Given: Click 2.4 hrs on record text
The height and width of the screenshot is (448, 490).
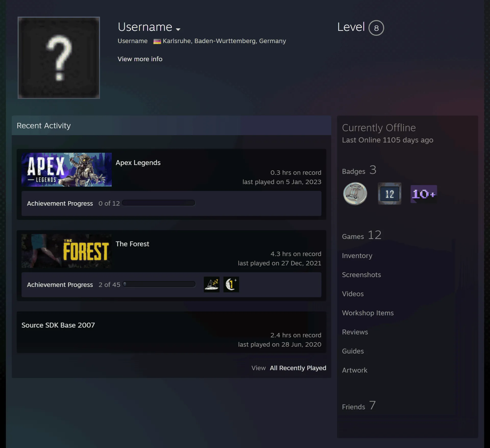Looking at the screenshot, I should coord(296,335).
